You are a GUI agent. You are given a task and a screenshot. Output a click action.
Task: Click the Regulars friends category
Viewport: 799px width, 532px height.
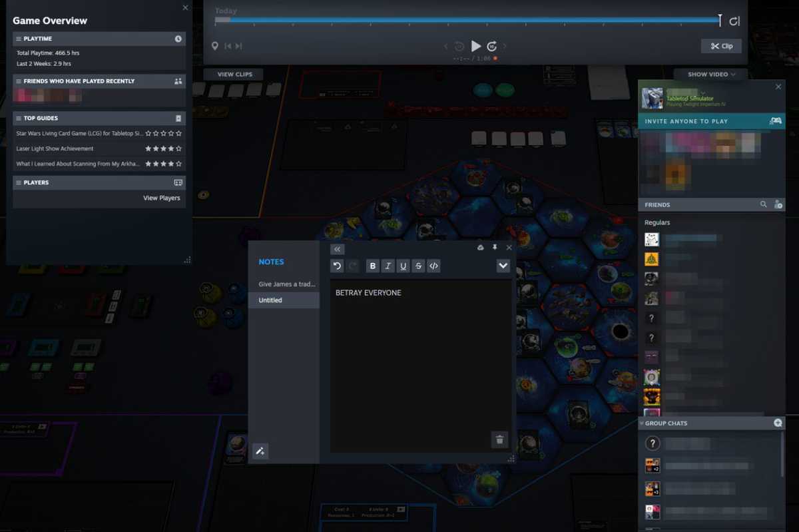[x=657, y=222]
